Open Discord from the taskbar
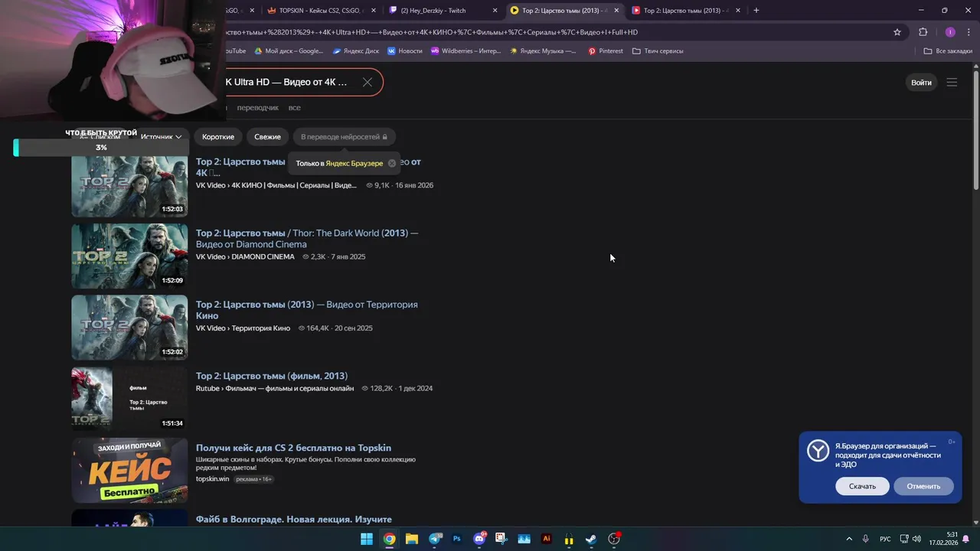Image resolution: width=980 pixels, height=551 pixels. click(x=479, y=539)
